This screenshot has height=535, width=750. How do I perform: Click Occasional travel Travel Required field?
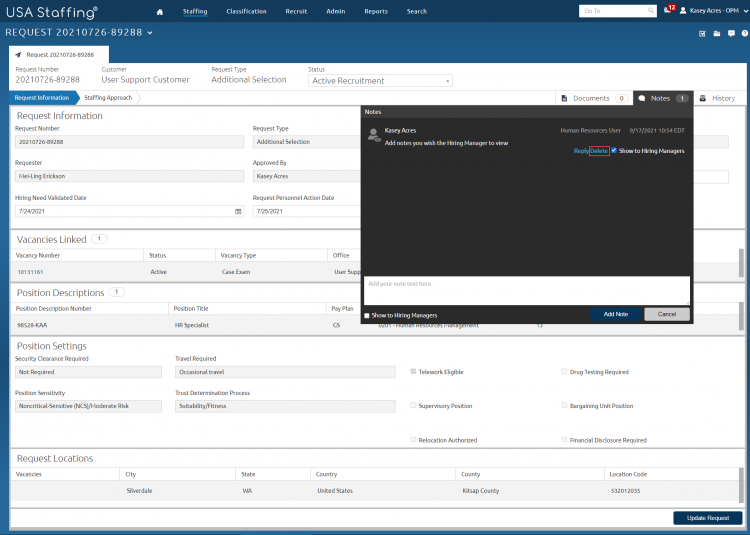(x=285, y=372)
